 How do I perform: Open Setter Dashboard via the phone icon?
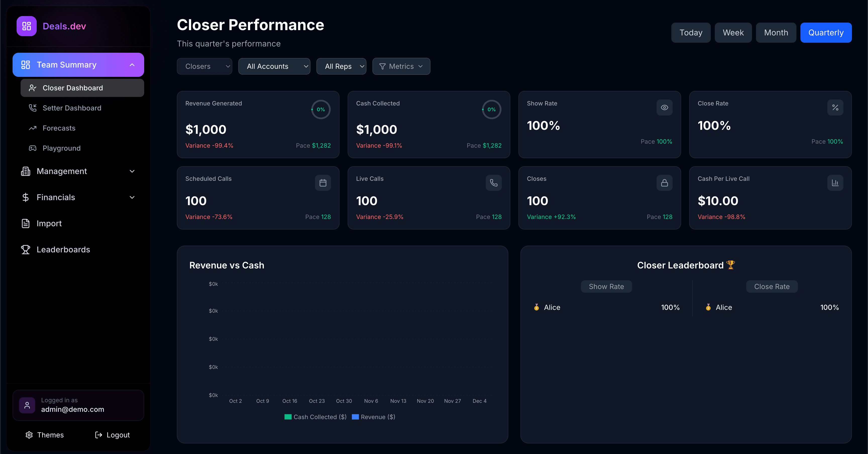pos(33,108)
